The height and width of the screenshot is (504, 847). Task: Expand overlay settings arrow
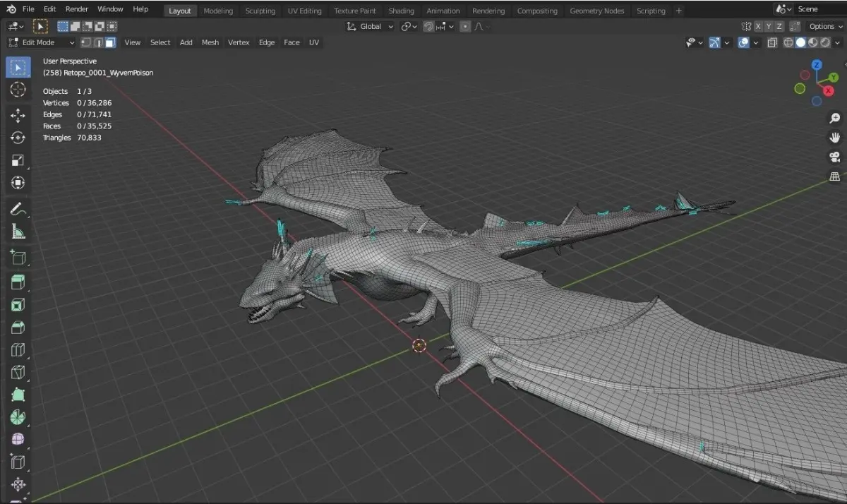[755, 42]
